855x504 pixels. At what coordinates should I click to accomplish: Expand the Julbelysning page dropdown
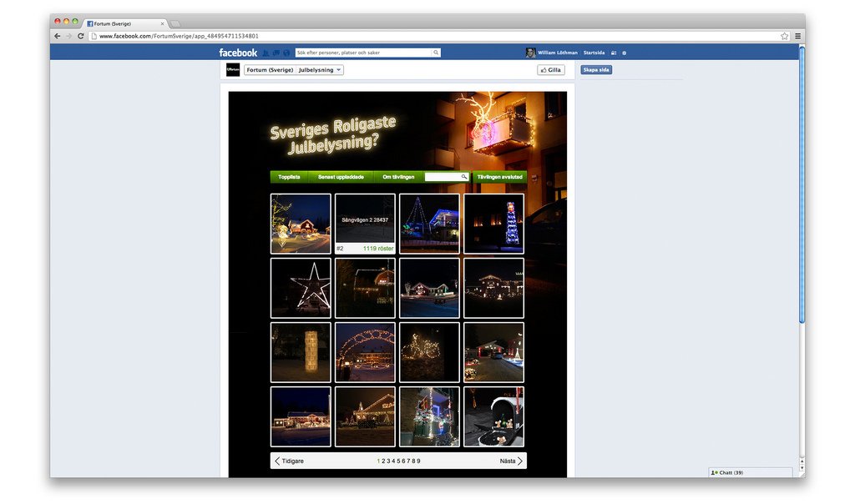[x=338, y=70]
